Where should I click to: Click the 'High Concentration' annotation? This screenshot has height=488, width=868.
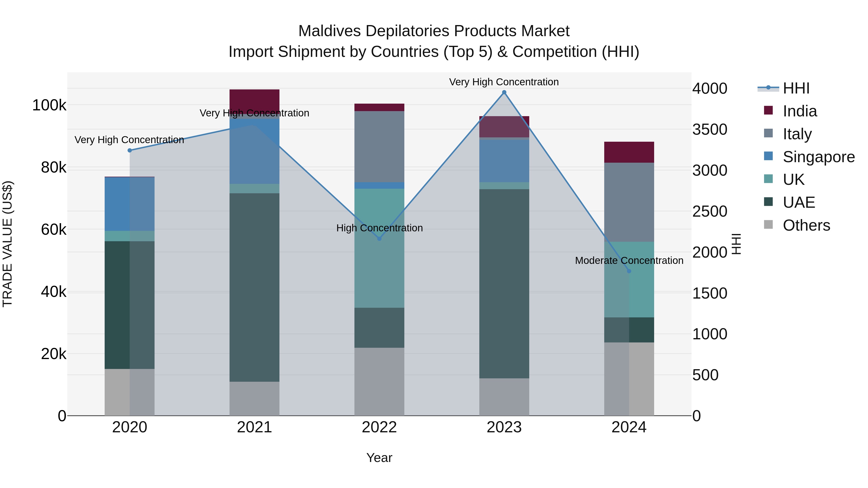(x=380, y=228)
